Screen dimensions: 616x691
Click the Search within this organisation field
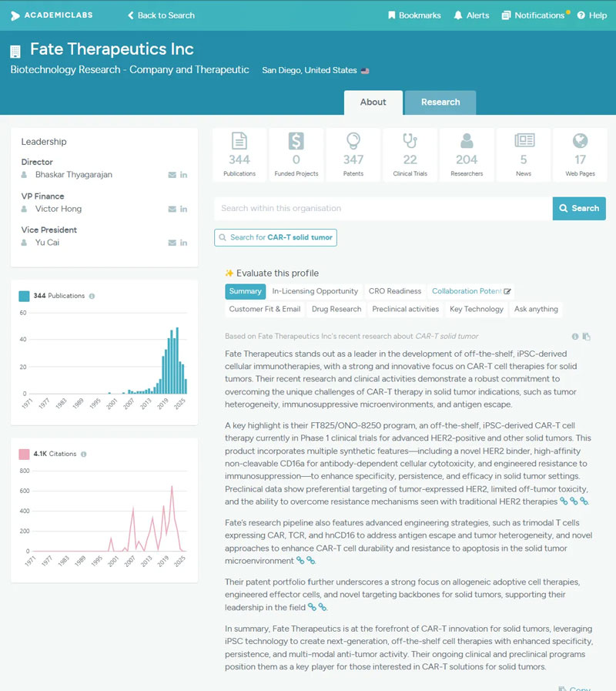pos(383,209)
